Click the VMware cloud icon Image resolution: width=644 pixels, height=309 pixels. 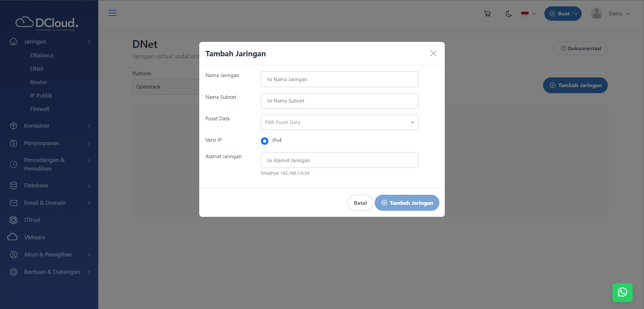(13, 237)
